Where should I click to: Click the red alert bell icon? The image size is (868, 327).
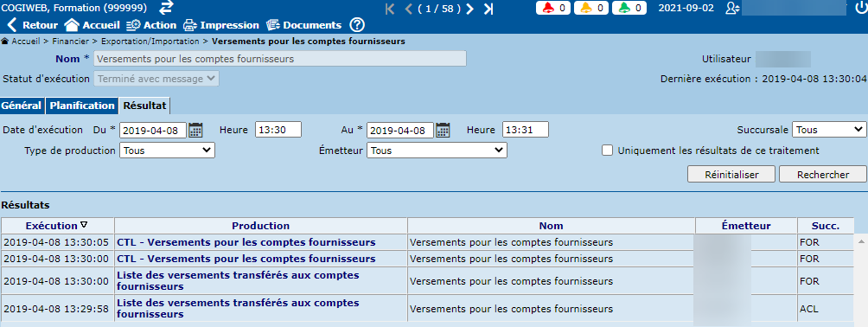[548, 9]
